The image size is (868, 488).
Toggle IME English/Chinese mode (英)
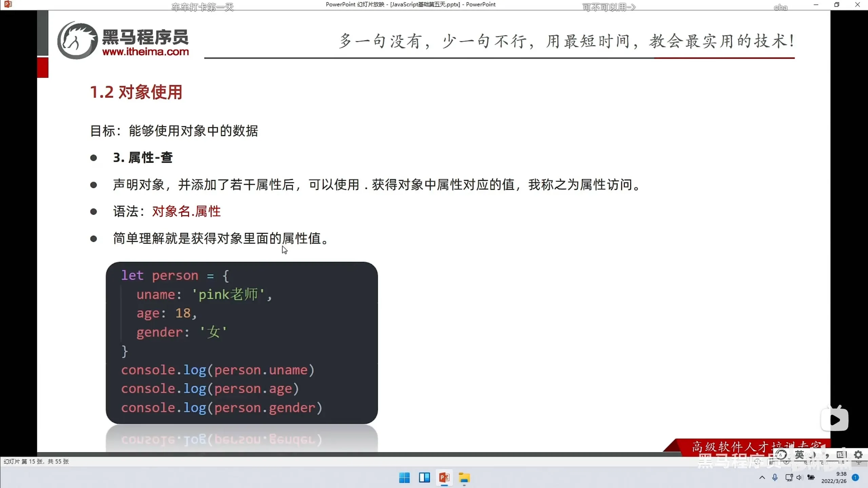799,455
